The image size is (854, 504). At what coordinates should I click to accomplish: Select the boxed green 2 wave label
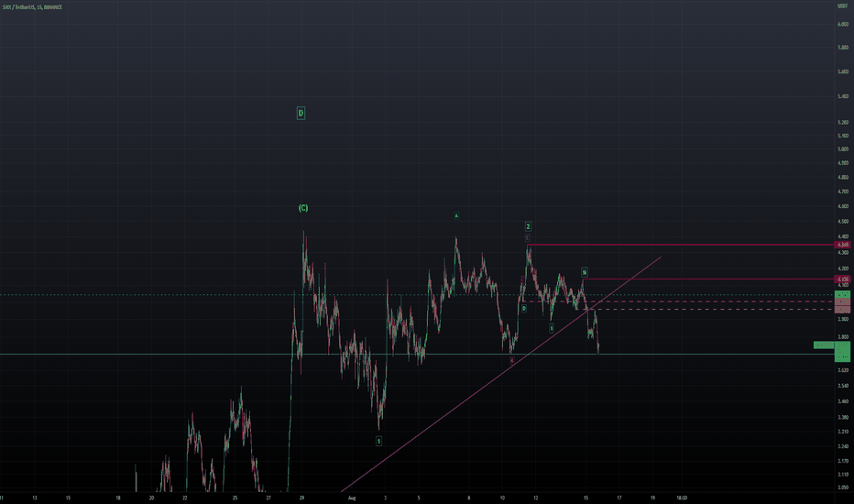click(x=528, y=226)
